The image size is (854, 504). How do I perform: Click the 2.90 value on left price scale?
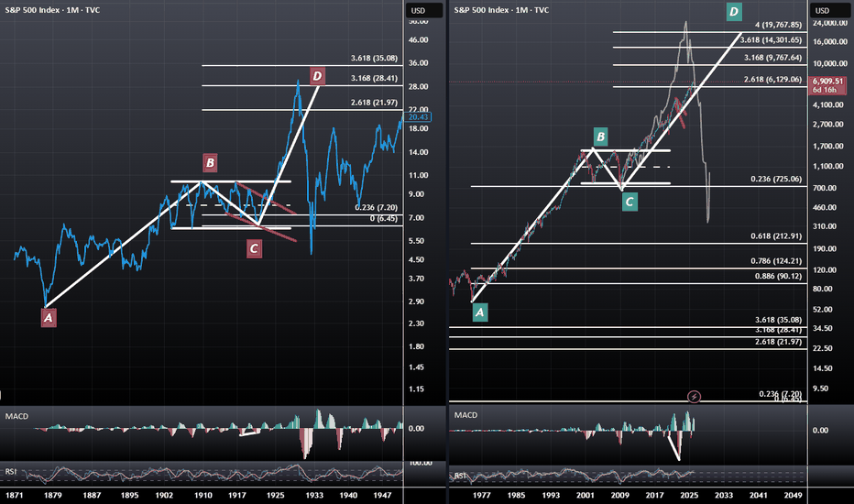coord(416,301)
